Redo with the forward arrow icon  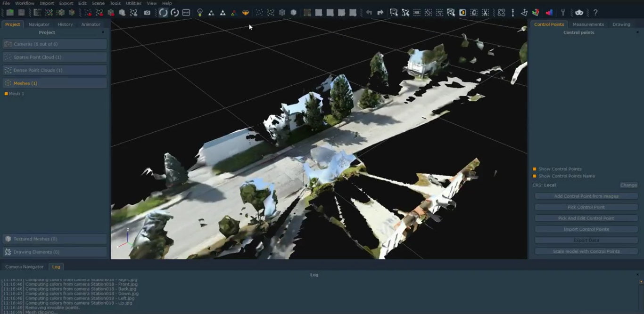(380, 13)
